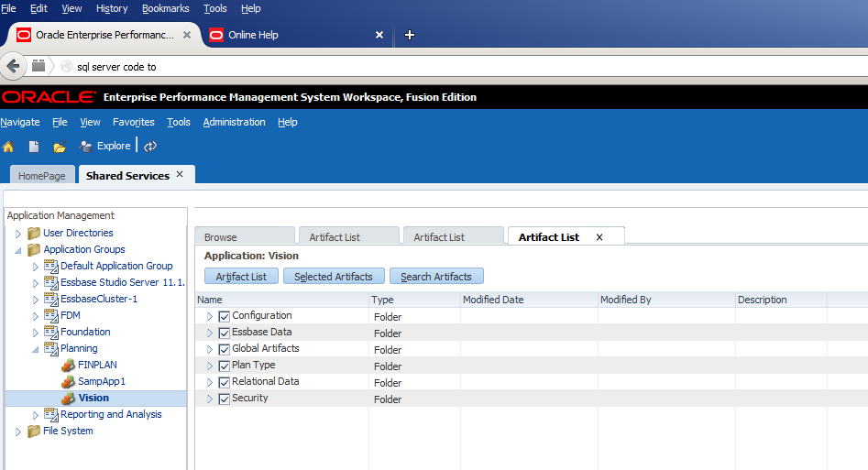Viewport: 868px width, 470px height.
Task: Click the User Directories folder icon
Action: 34,233
